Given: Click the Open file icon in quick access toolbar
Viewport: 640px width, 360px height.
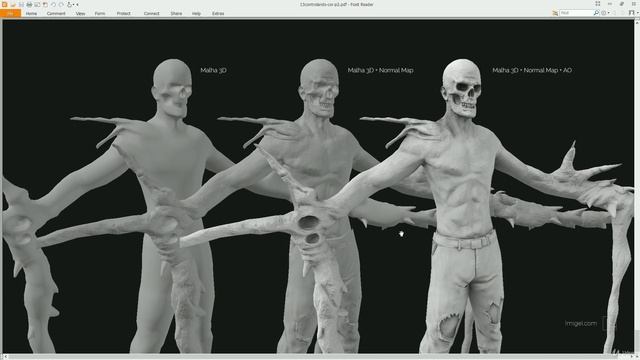Looking at the screenshot, I should (x=13, y=4).
